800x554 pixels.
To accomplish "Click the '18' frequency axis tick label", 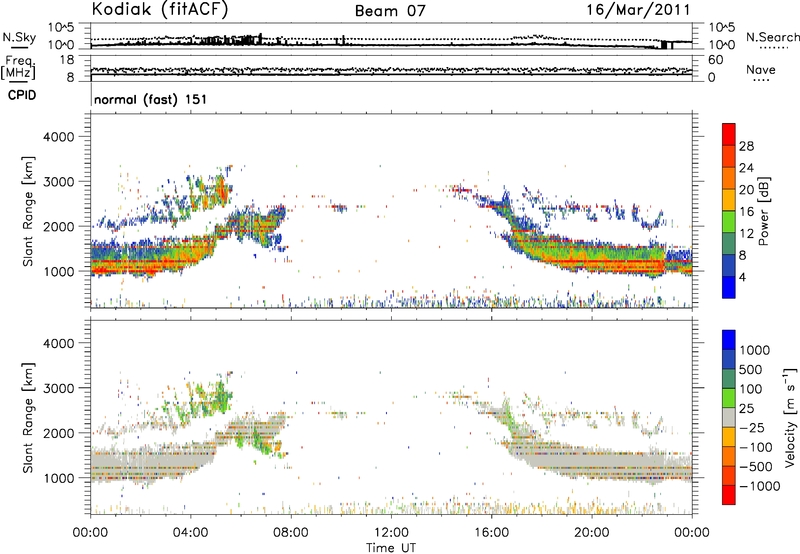I will [x=66, y=60].
